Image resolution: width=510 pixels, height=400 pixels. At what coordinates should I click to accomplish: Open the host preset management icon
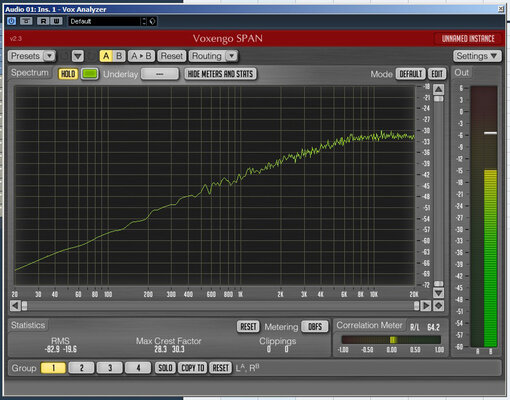pos(152,21)
